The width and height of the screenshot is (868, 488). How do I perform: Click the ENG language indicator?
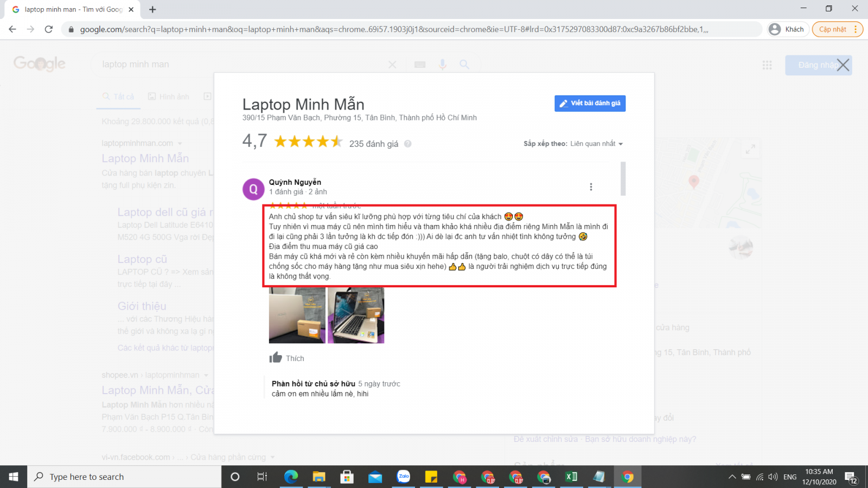tap(790, 477)
